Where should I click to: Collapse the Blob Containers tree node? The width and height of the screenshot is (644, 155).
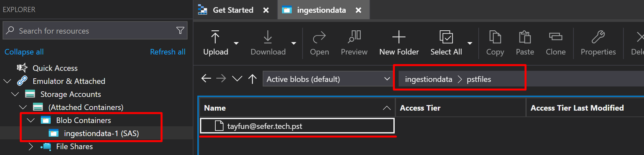31,120
